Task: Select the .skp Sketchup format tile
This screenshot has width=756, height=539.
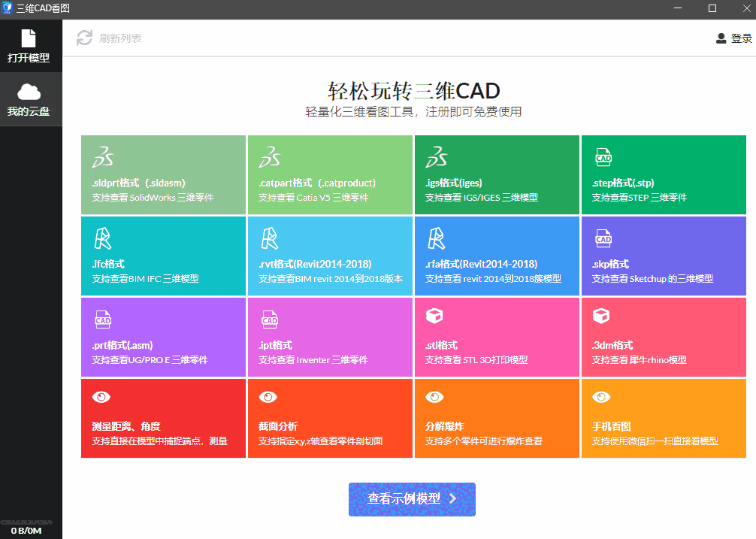Action: pos(664,256)
